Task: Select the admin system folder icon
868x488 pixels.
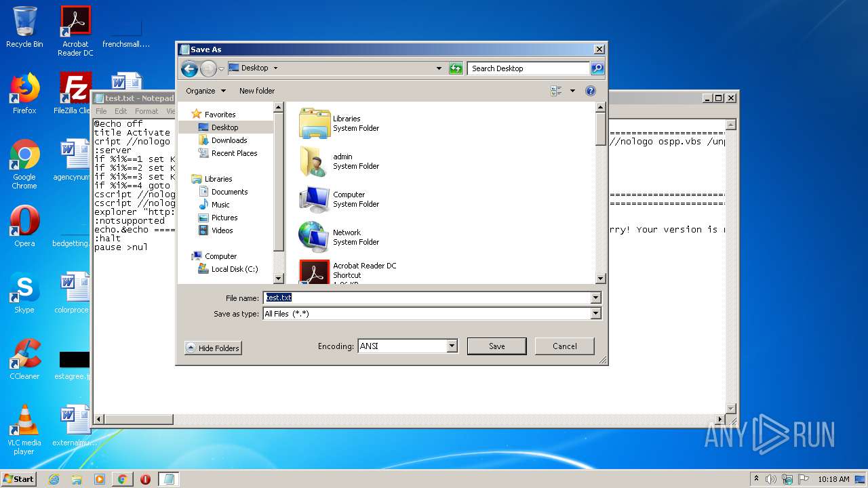Action: coord(315,161)
